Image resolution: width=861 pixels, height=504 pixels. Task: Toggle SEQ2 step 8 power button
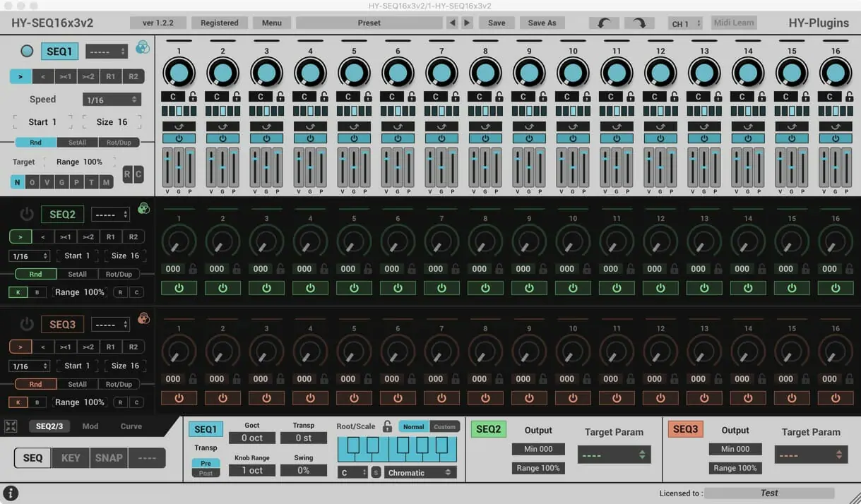coord(485,288)
